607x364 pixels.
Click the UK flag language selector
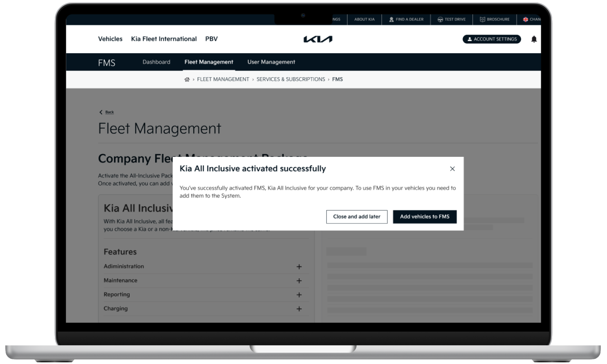click(531, 20)
